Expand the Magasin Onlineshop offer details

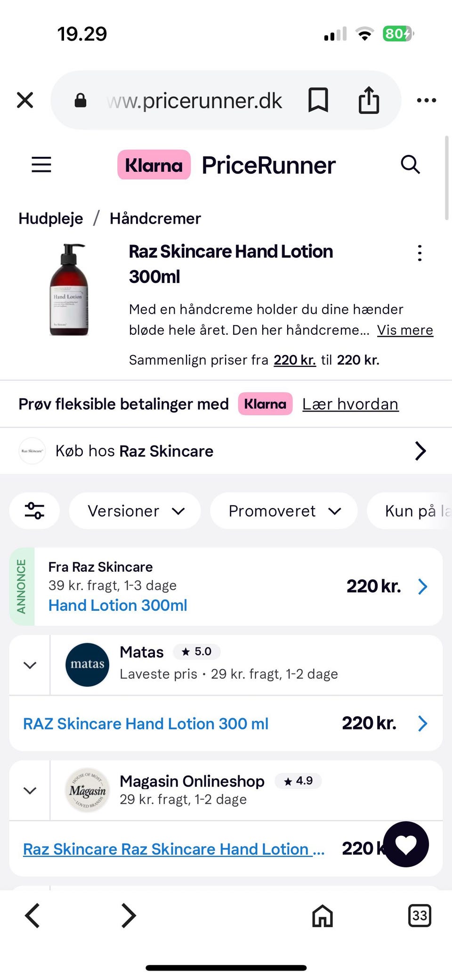pyautogui.click(x=30, y=790)
